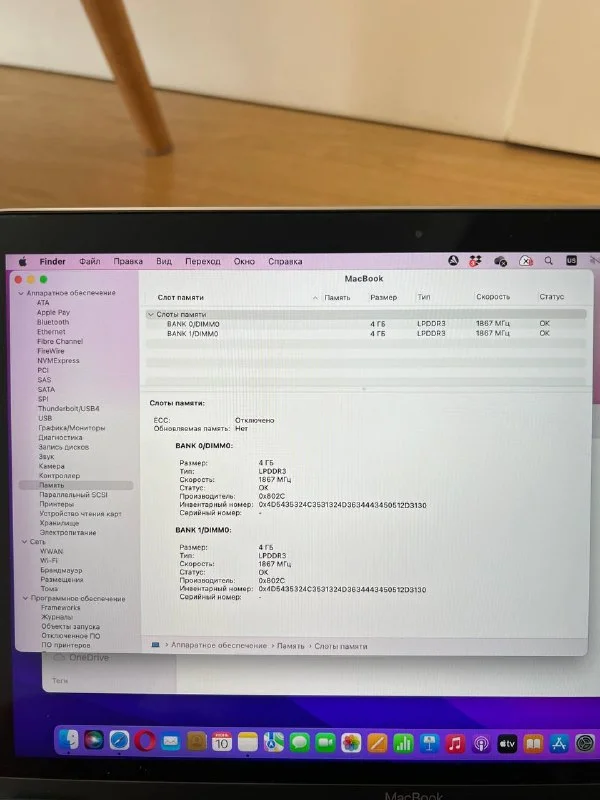Open the Правка menu
The image size is (600, 800).
[128, 261]
